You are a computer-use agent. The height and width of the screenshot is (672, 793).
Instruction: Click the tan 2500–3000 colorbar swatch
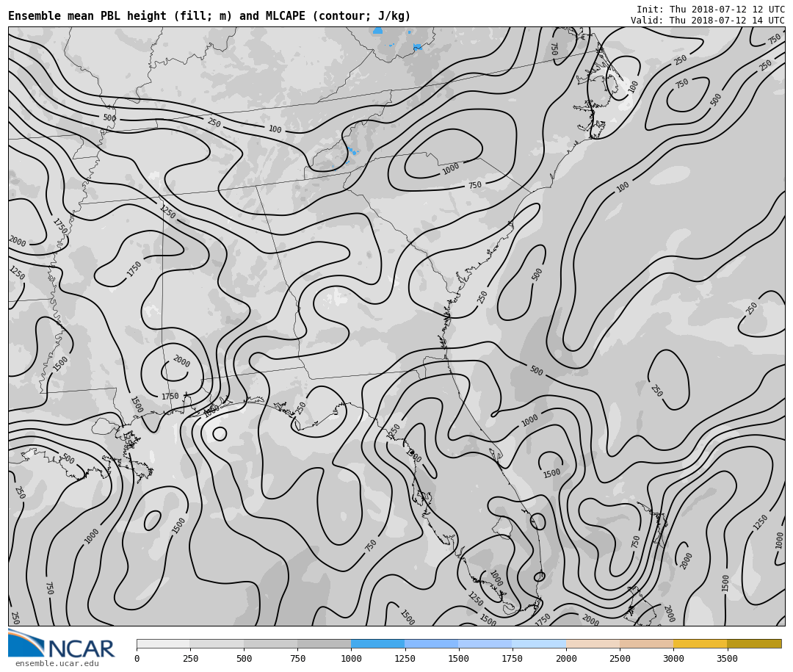(646, 643)
